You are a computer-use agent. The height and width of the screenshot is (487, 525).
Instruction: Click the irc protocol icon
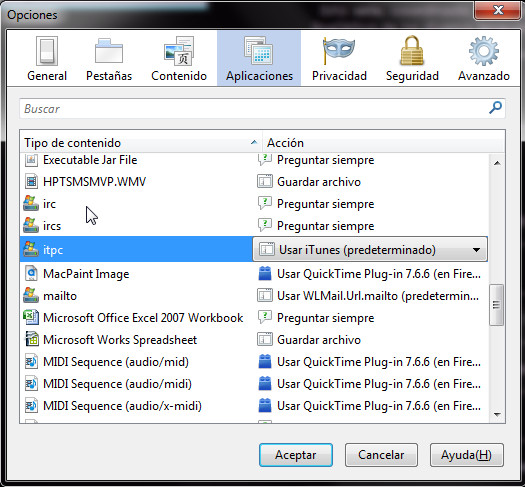[30, 204]
